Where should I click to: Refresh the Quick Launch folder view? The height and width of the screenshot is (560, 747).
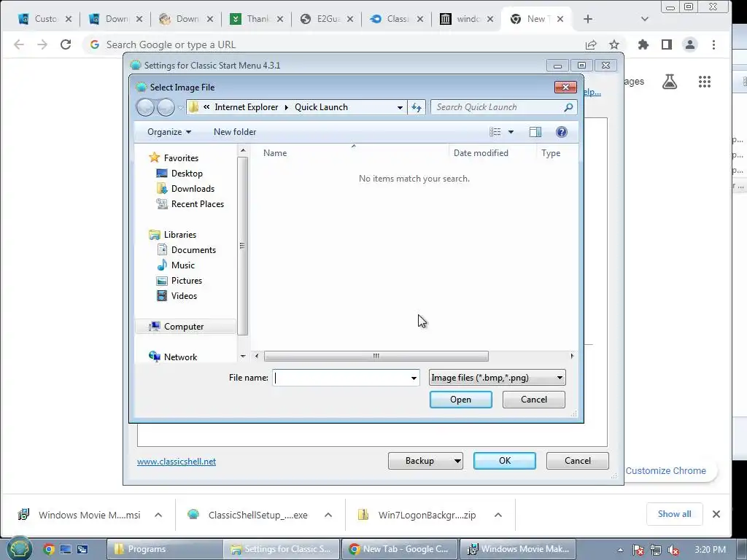click(417, 107)
